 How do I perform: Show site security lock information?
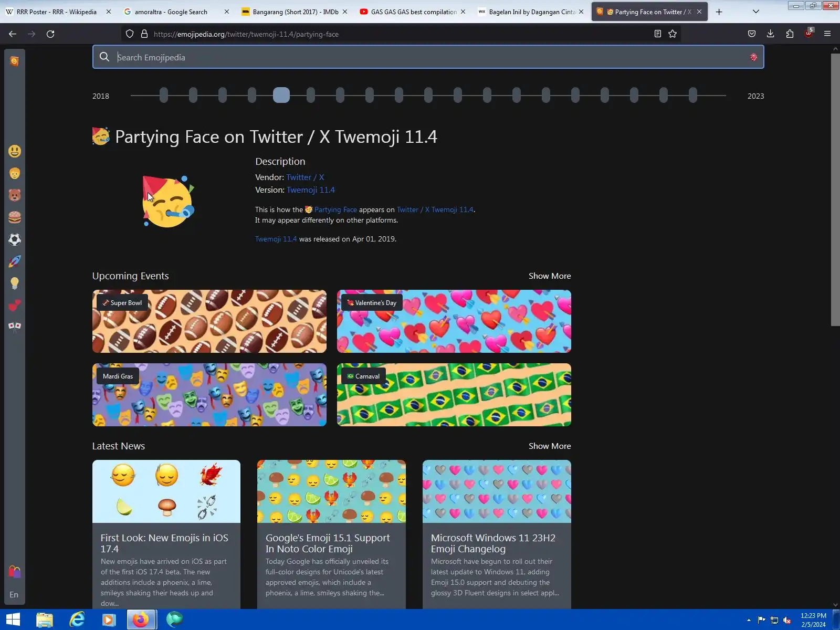click(x=144, y=34)
